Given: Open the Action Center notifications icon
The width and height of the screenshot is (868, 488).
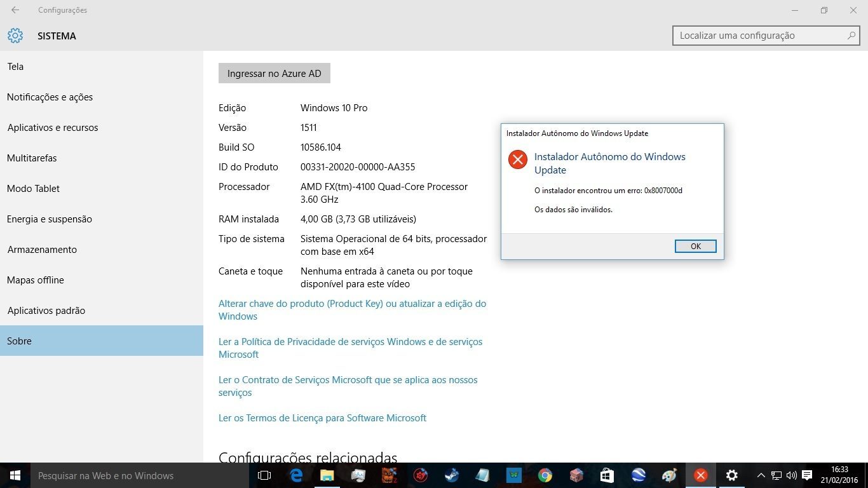Looking at the screenshot, I should pyautogui.click(x=807, y=475).
